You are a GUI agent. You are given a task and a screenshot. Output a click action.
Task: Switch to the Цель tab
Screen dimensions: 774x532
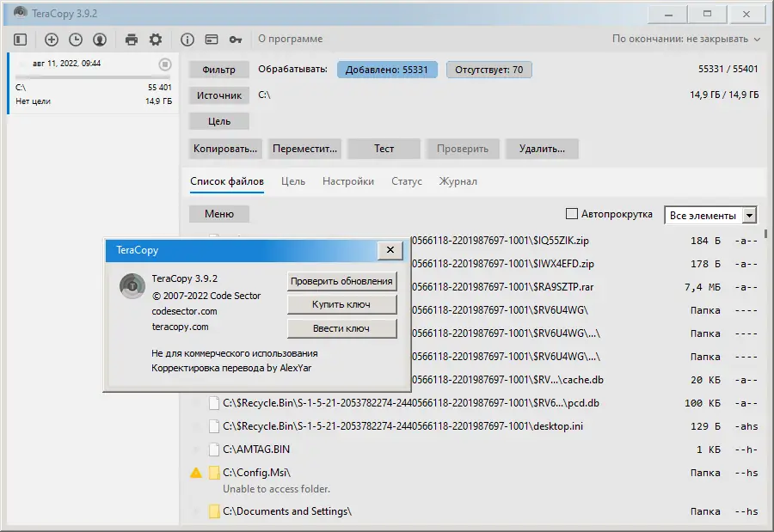(293, 181)
